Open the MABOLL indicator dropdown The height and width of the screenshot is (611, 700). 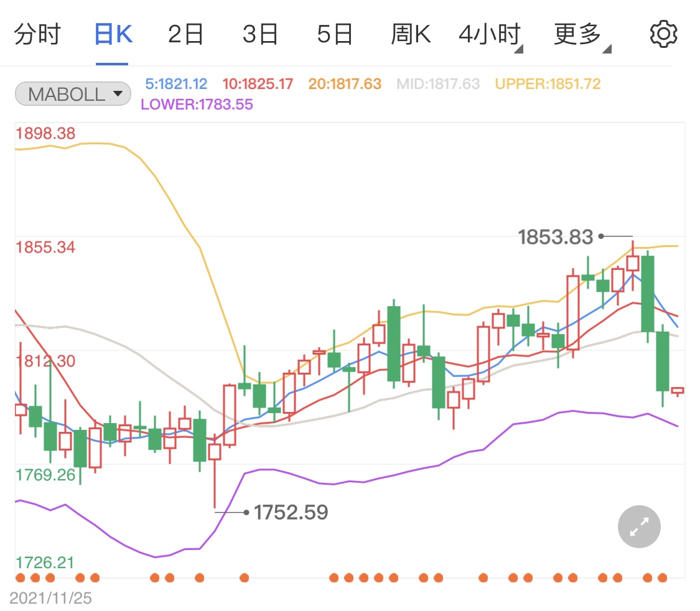click(x=73, y=94)
